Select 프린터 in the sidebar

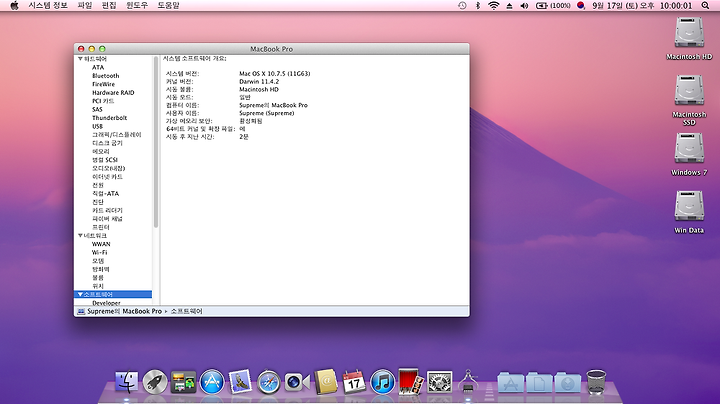tap(101, 227)
